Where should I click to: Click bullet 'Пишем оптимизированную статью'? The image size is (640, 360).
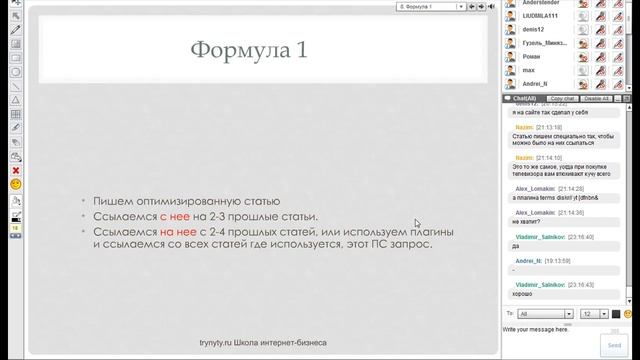pos(187,201)
